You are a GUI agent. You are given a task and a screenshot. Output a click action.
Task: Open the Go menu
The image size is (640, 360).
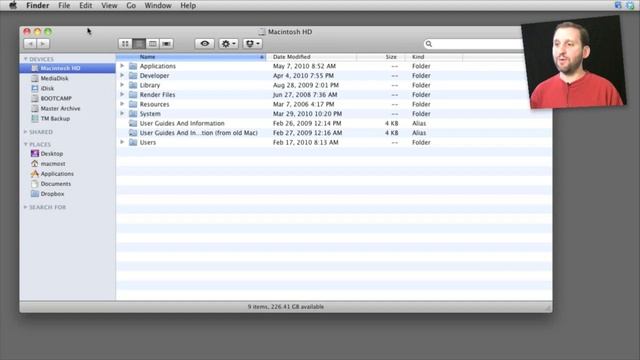click(131, 5)
